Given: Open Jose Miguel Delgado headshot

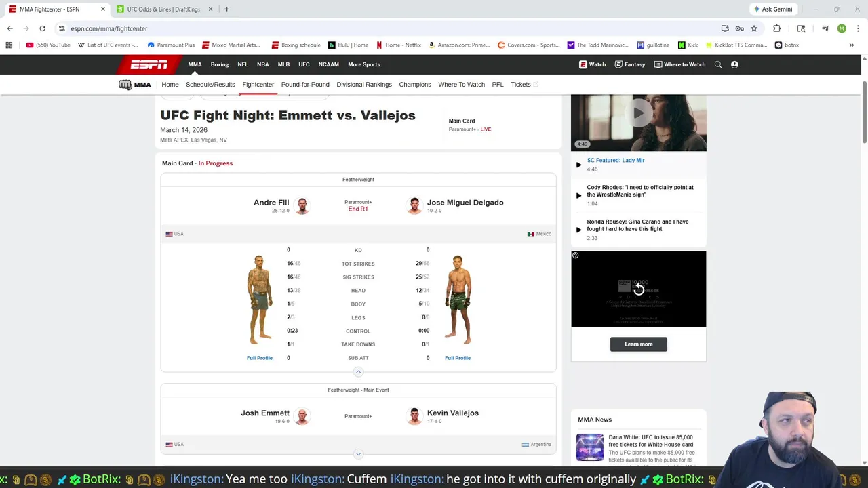Looking at the screenshot, I should click(x=414, y=205).
